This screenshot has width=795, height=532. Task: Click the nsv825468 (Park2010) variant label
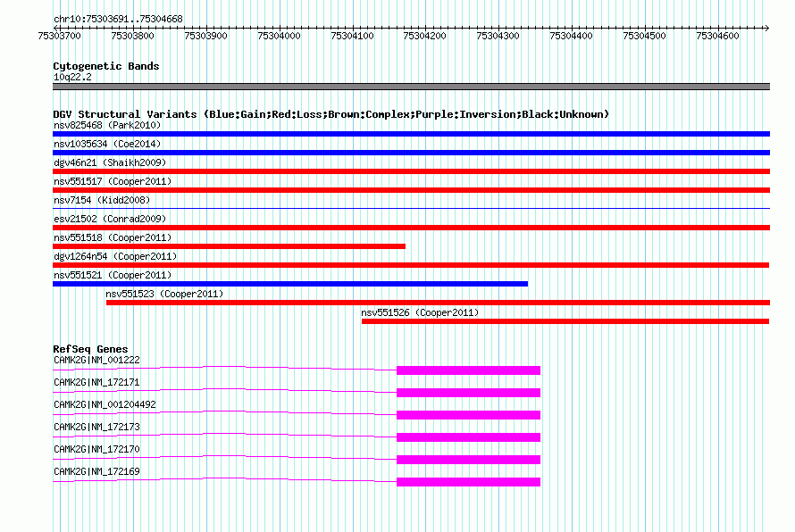pyautogui.click(x=107, y=125)
